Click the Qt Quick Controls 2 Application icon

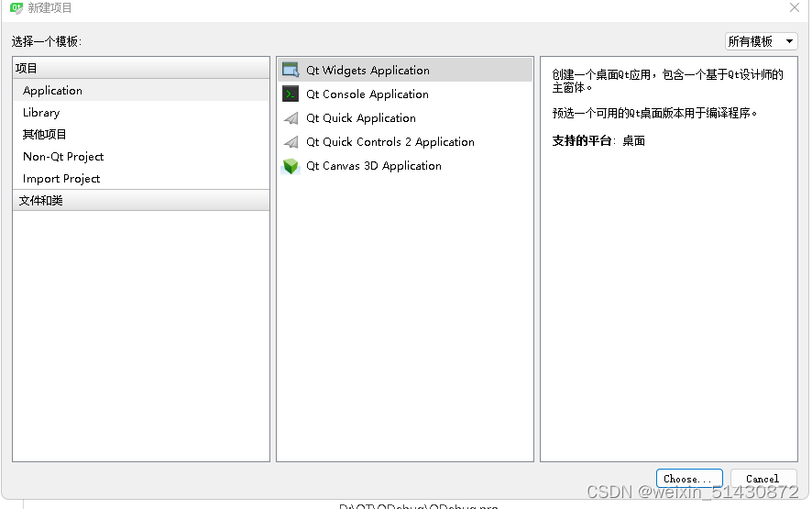click(291, 142)
